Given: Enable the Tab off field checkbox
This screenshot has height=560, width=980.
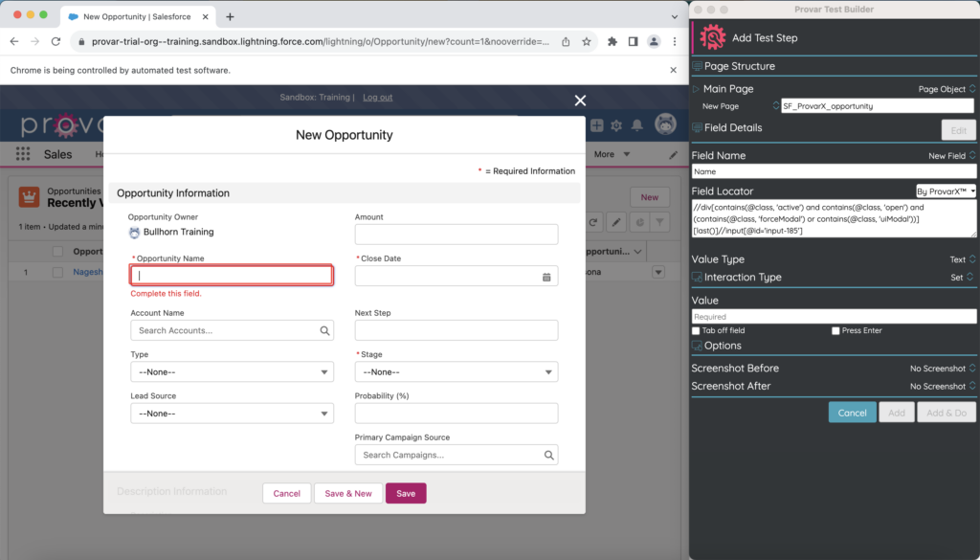Looking at the screenshot, I should coord(695,330).
